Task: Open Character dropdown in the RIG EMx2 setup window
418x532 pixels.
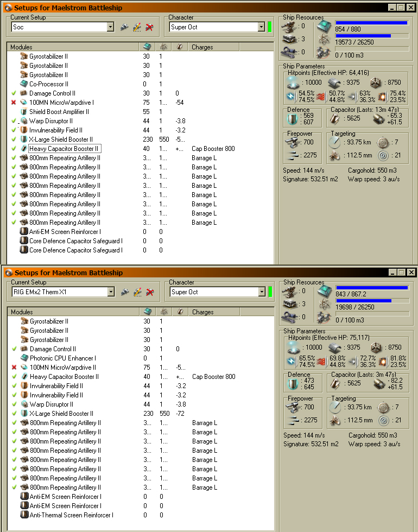Action: point(262,292)
